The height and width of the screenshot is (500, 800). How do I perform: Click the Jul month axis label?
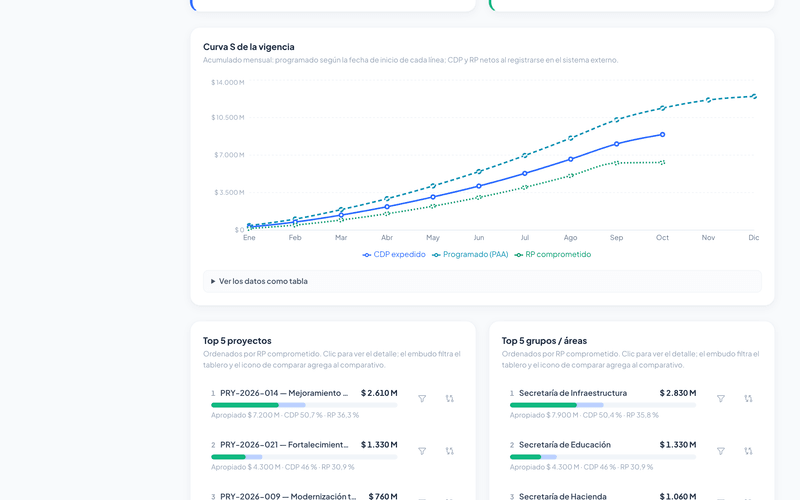coord(524,237)
